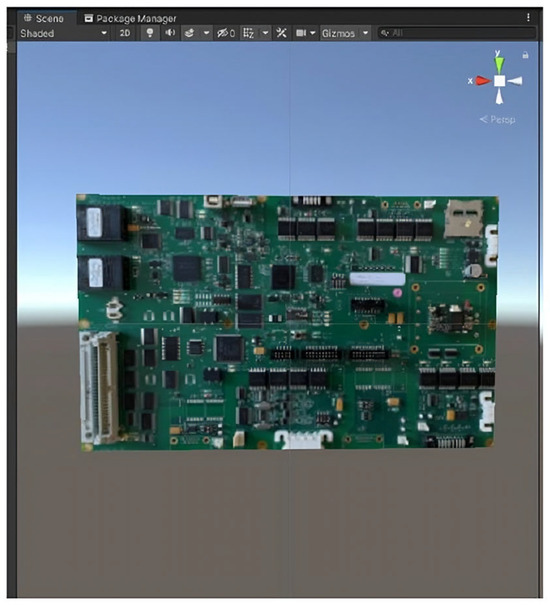
Task: Toggle the gizmo rotation lock icon
Action: tap(525, 55)
